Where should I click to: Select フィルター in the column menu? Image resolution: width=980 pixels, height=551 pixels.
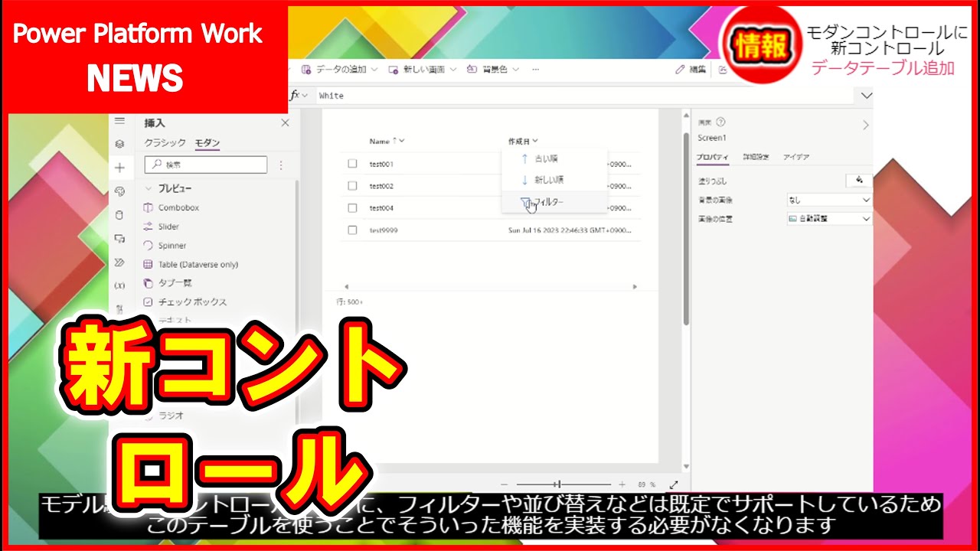pos(547,202)
